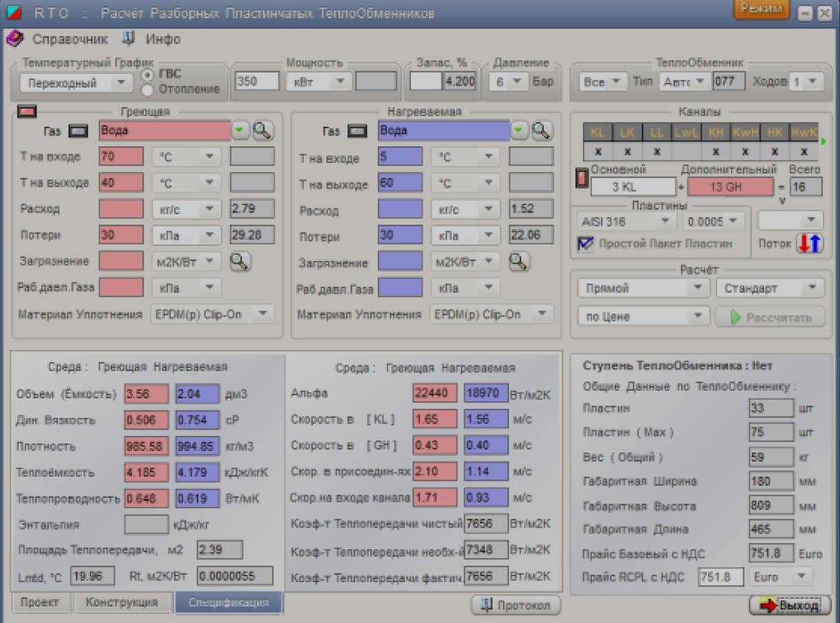This screenshot has height=623, width=840.
Task: Click the green arrow beside heating medium field
Action: tap(239, 130)
